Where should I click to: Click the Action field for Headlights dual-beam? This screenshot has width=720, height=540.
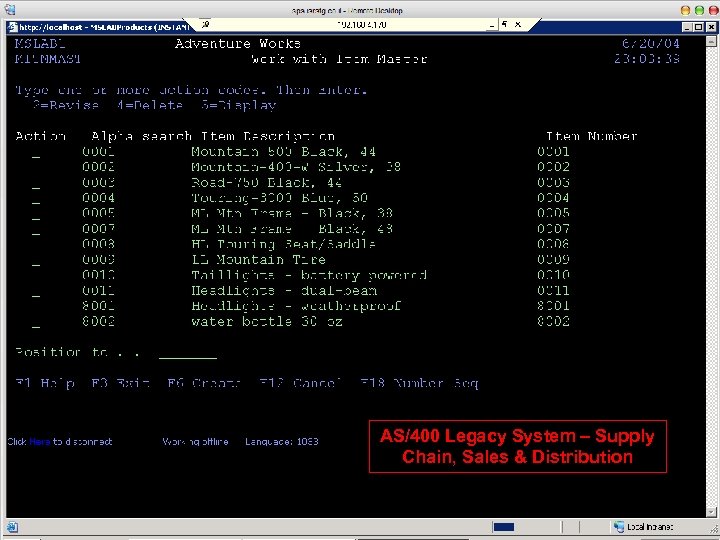pos(36,293)
